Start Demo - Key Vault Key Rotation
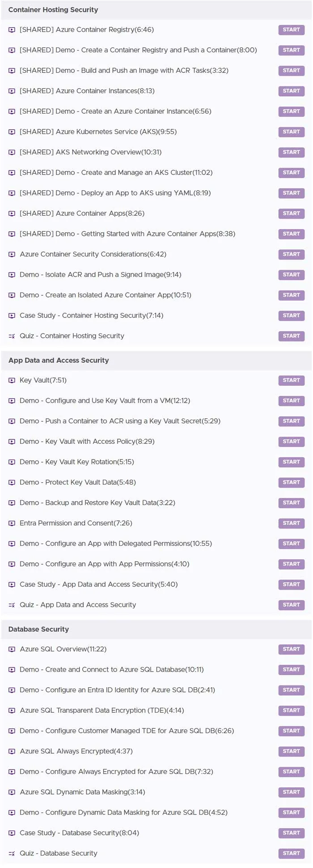 click(291, 462)
